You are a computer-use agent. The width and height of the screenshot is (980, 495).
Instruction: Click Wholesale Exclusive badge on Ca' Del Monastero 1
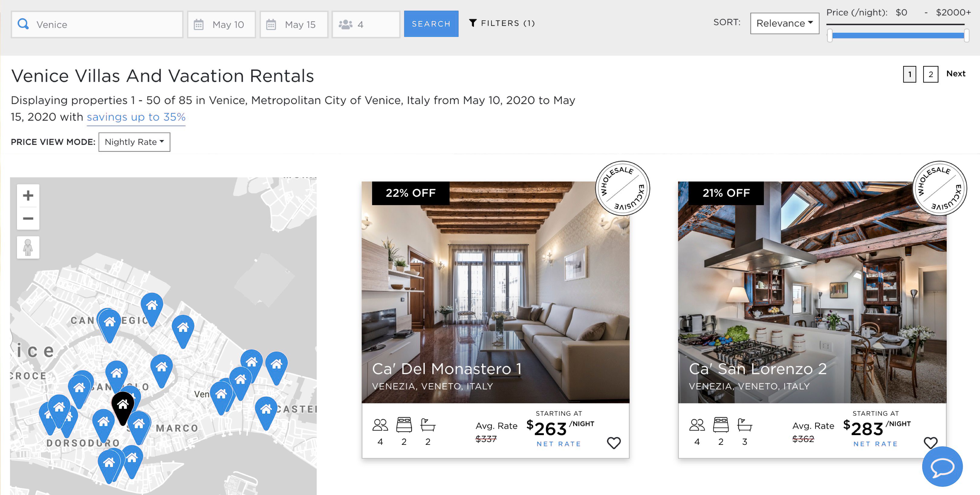point(622,188)
